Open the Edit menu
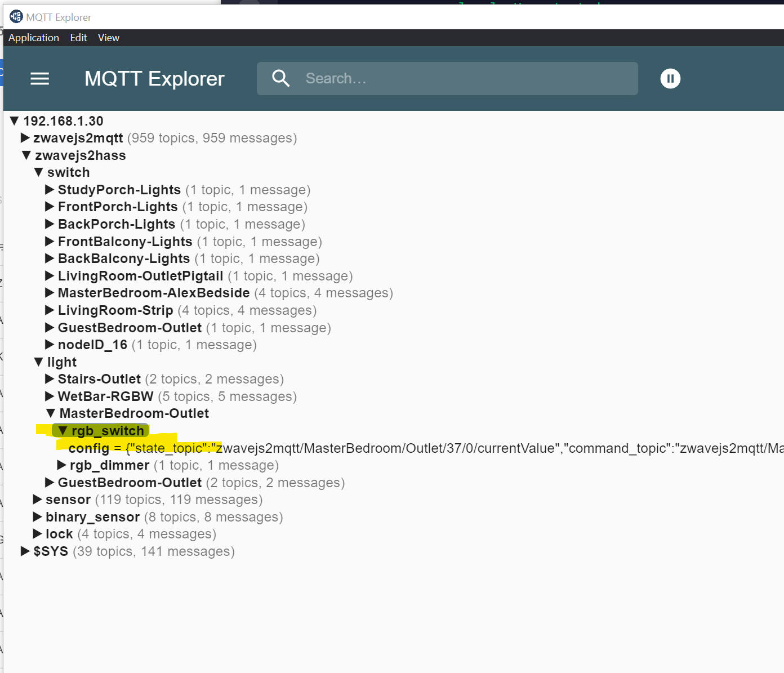 78,38
